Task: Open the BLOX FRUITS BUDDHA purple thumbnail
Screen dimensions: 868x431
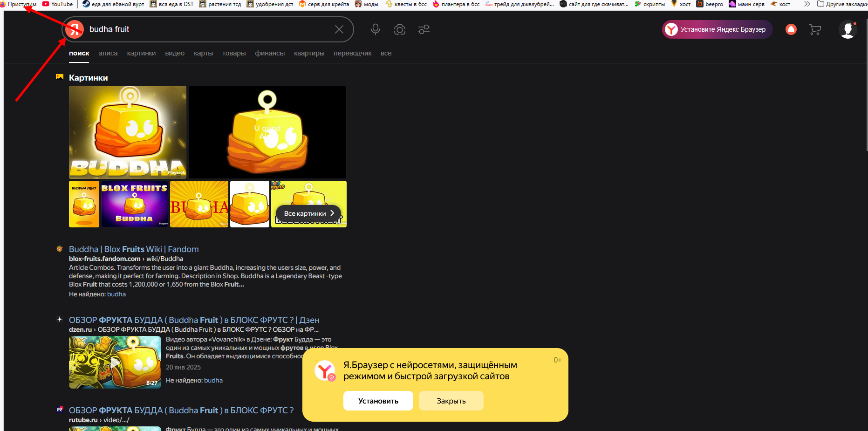Action: (135, 204)
